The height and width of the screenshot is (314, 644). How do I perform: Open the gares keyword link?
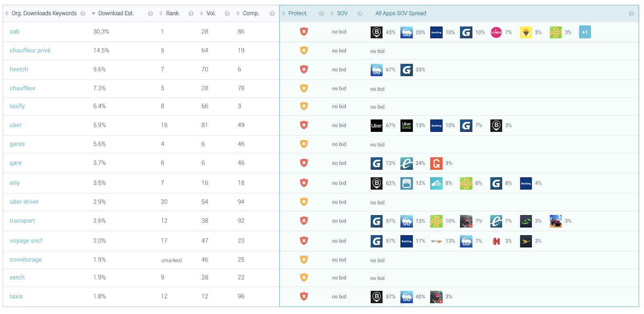click(x=17, y=144)
